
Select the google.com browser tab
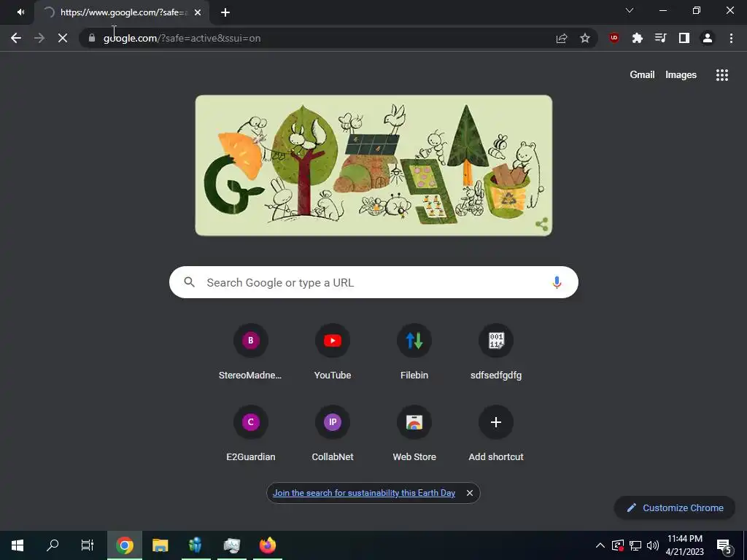(122, 12)
